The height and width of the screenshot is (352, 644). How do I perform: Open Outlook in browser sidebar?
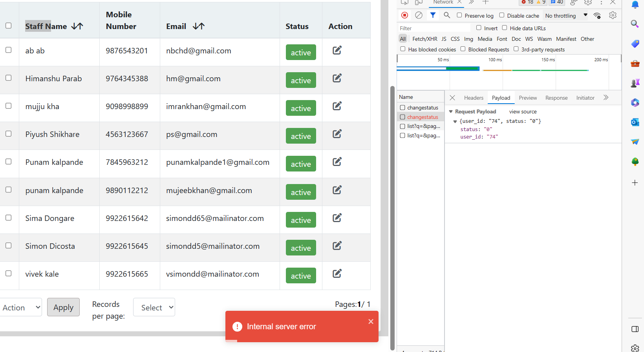tap(635, 122)
